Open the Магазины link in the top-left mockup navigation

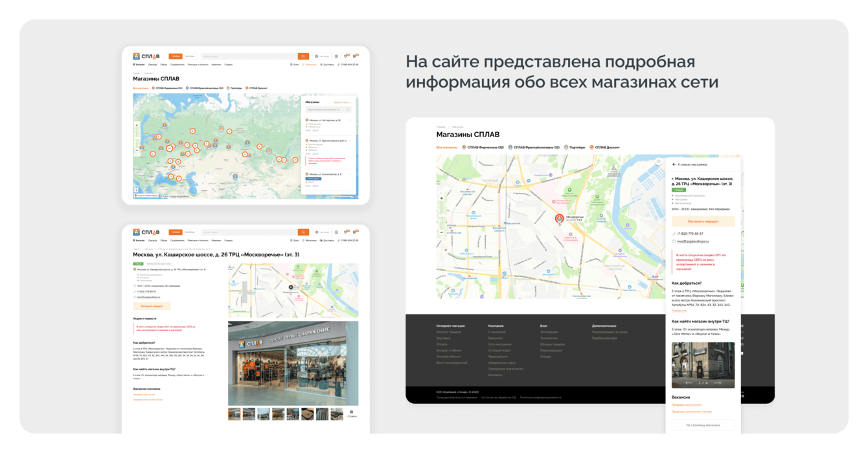pyautogui.click(x=310, y=65)
